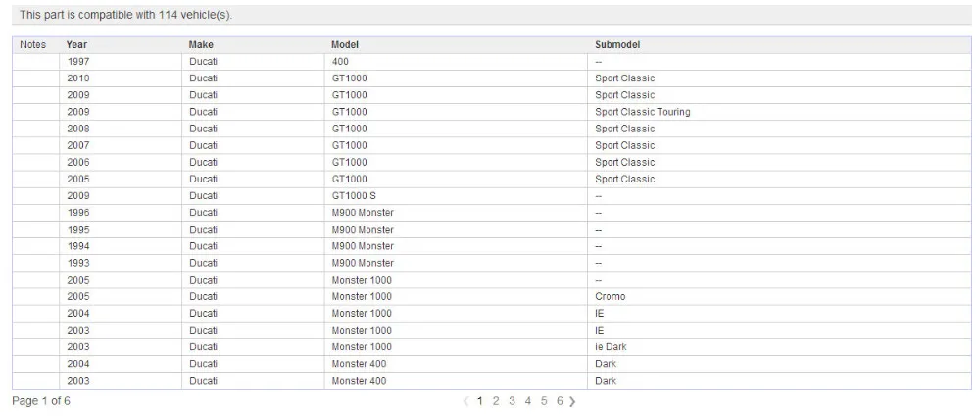The height and width of the screenshot is (416, 980).
Task: Click Ducati make in the 1997 row
Action: [204, 62]
